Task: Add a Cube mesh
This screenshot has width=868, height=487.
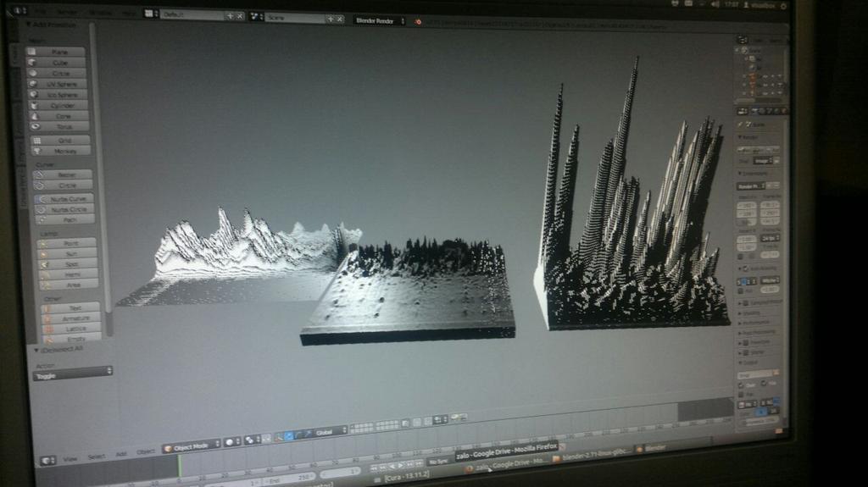Action: tap(58, 63)
